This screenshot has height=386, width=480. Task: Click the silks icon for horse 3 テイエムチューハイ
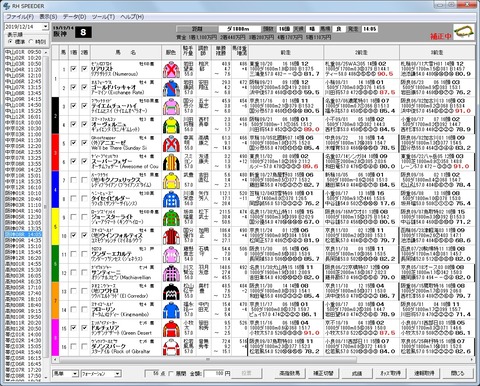[x=171, y=107]
